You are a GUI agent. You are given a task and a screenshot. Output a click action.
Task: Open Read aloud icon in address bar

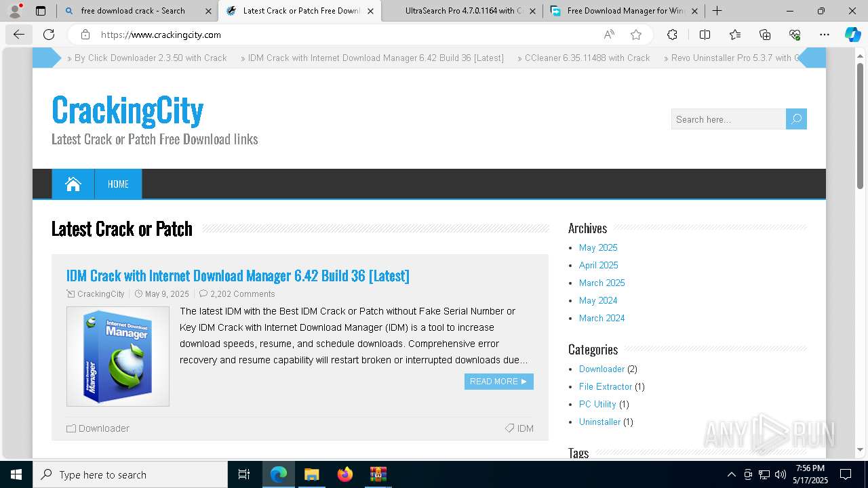click(x=609, y=35)
